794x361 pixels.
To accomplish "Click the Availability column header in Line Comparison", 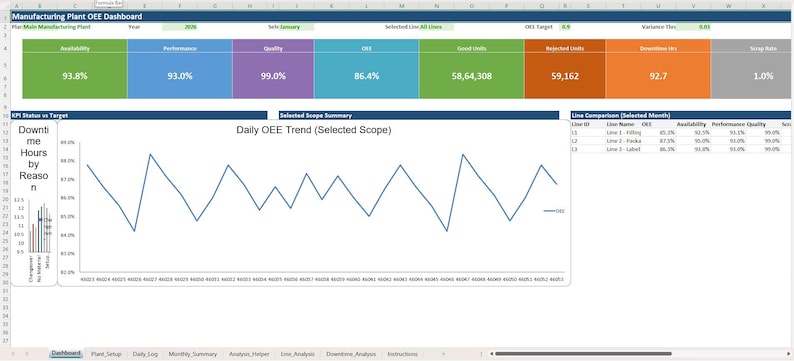I will click(693, 124).
